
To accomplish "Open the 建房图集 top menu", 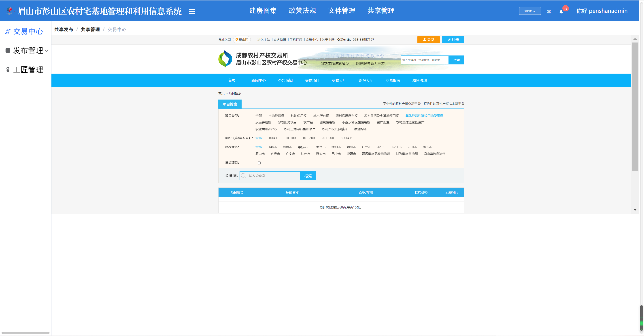I will coord(263,11).
